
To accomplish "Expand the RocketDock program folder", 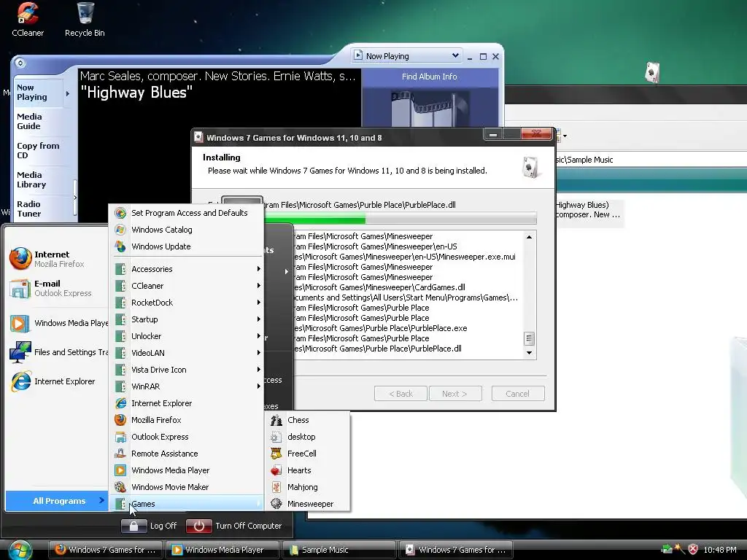I will 187,303.
